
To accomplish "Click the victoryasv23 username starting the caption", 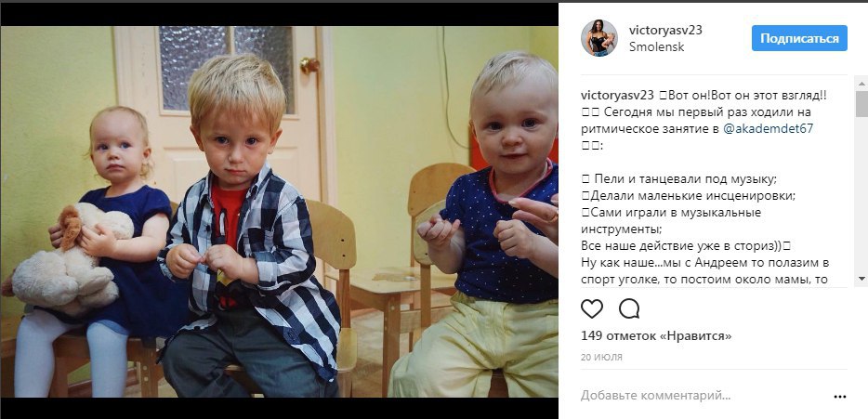I will click(x=617, y=95).
